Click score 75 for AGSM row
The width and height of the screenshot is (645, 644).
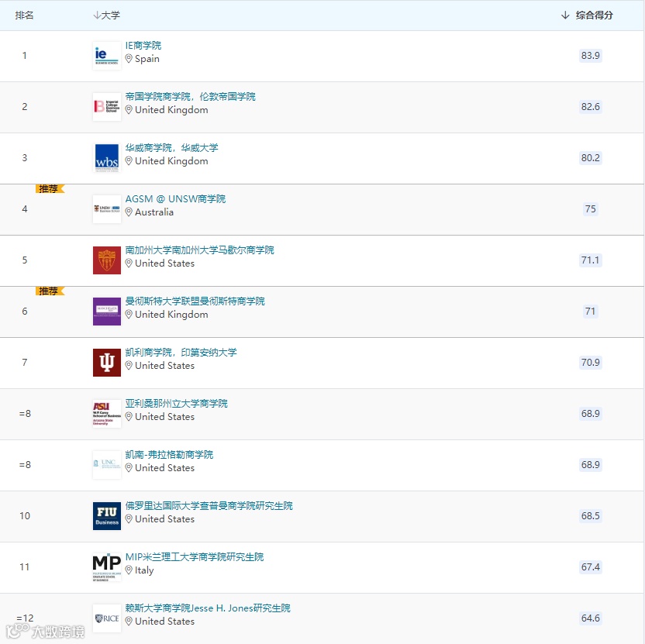coord(590,209)
